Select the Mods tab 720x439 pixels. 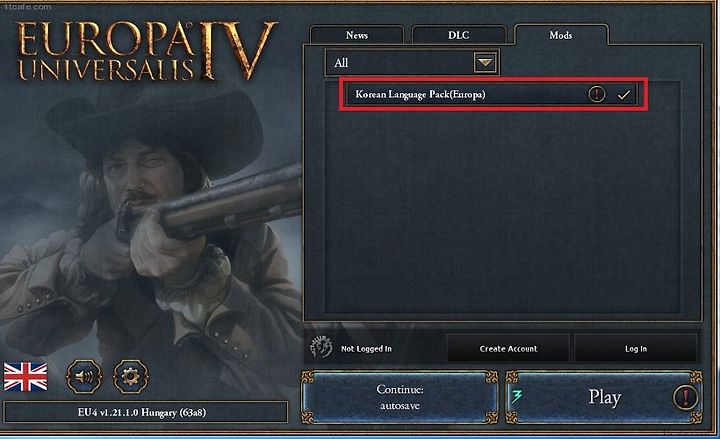[x=561, y=35]
